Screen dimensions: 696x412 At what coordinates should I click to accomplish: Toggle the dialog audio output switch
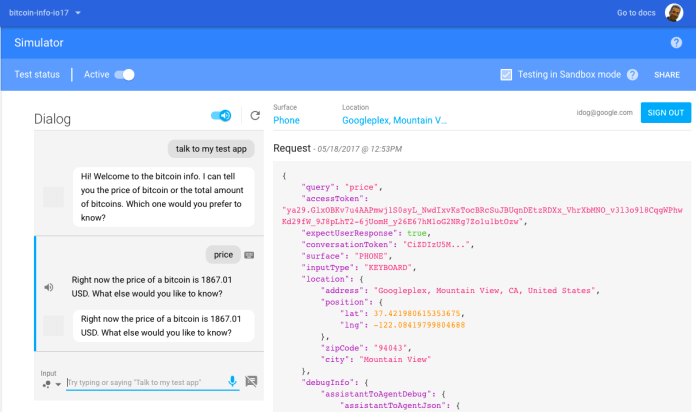click(x=222, y=116)
